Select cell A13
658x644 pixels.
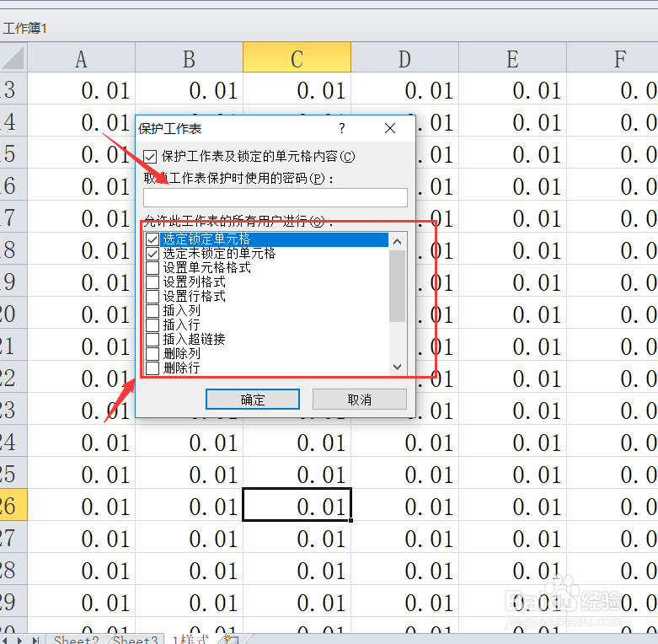pyautogui.click(x=82, y=89)
